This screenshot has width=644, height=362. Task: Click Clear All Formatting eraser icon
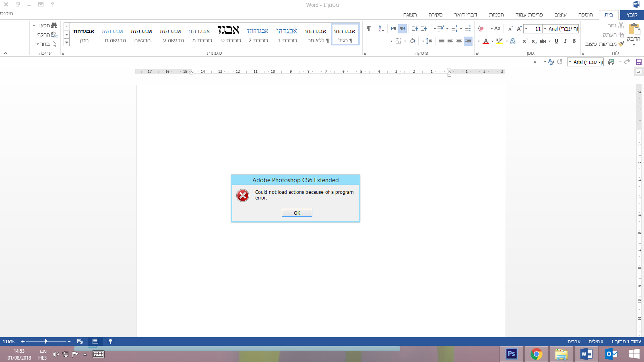click(x=481, y=29)
